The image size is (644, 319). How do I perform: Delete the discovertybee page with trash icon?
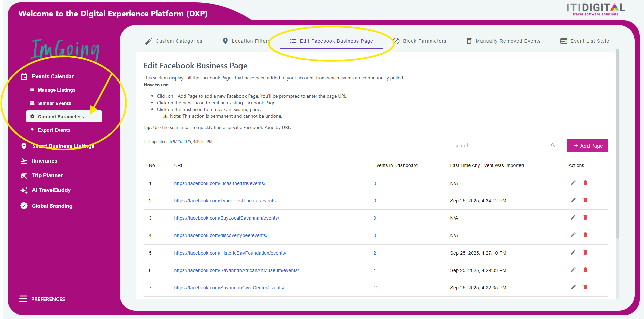tap(585, 235)
